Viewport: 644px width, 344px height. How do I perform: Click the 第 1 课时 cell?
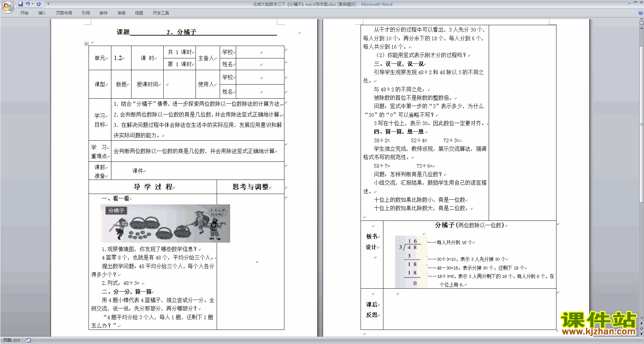(179, 64)
